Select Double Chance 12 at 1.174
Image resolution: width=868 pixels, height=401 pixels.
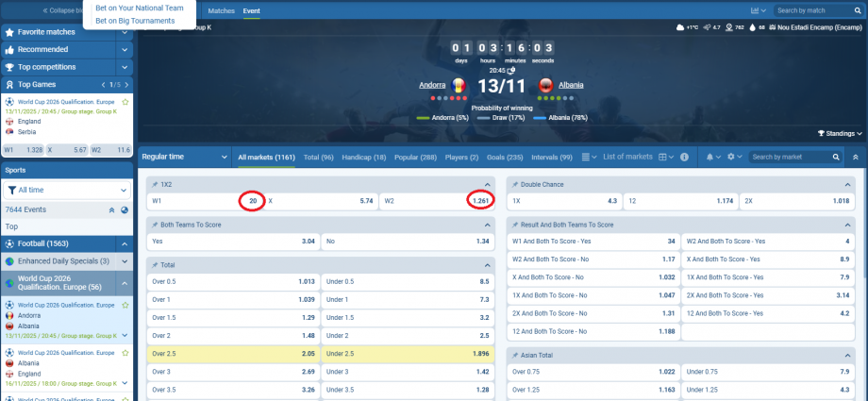(x=680, y=201)
